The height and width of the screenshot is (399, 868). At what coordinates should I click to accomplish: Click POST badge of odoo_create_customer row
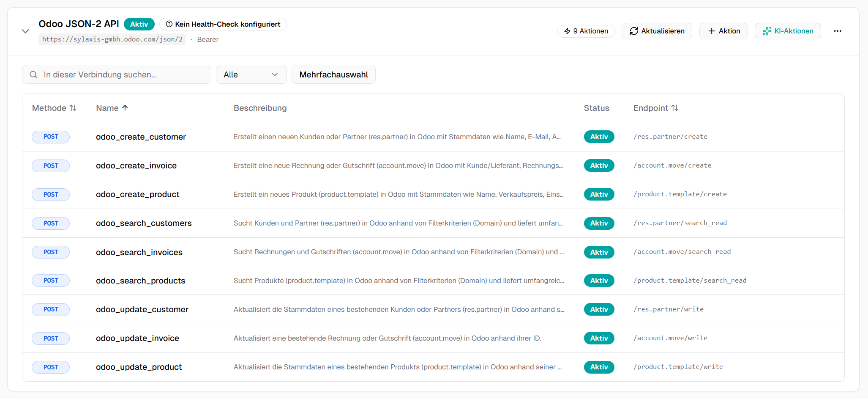pyautogui.click(x=51, y=137)
